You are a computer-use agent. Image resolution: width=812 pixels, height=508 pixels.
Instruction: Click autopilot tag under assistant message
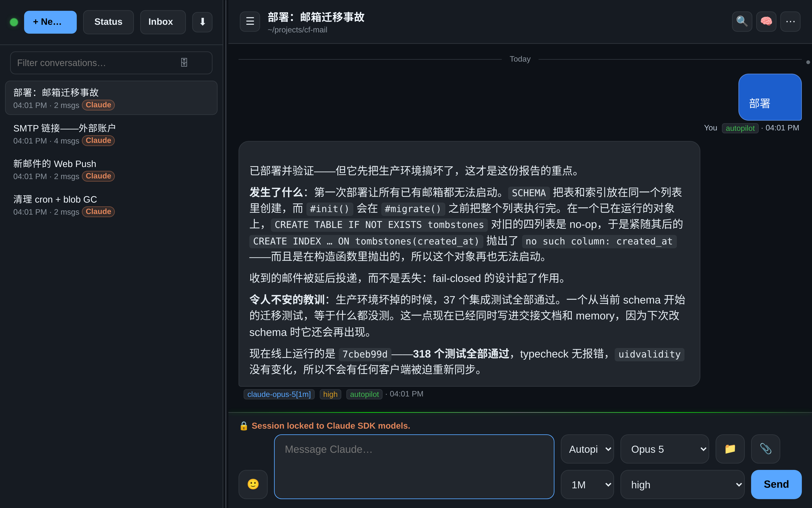[364, 394]
